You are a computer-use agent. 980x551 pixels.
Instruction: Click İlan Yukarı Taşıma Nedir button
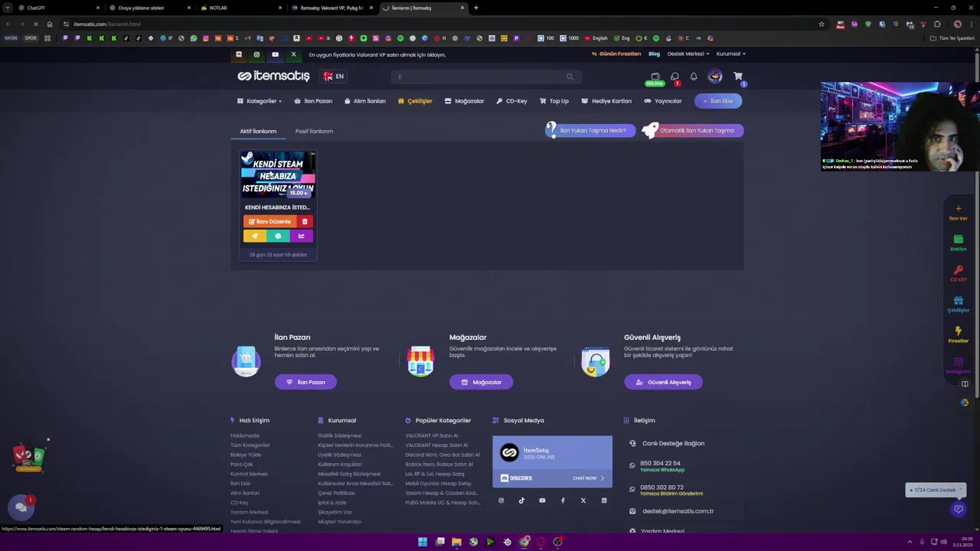pyautogui.click(x=590, y=131)
